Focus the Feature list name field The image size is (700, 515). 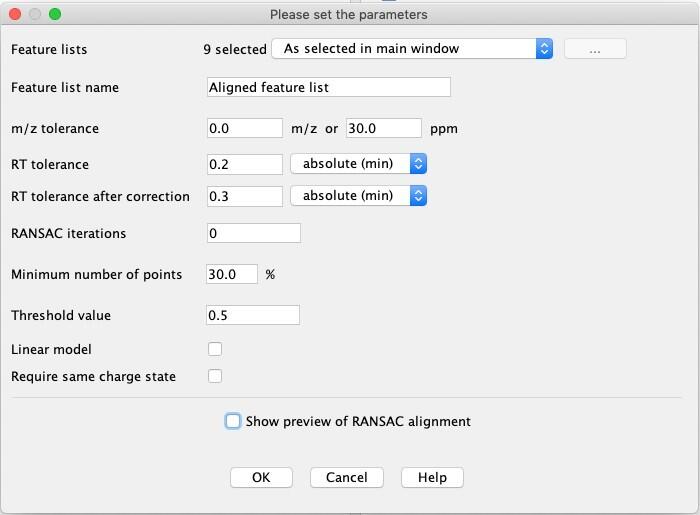(328, 87)
